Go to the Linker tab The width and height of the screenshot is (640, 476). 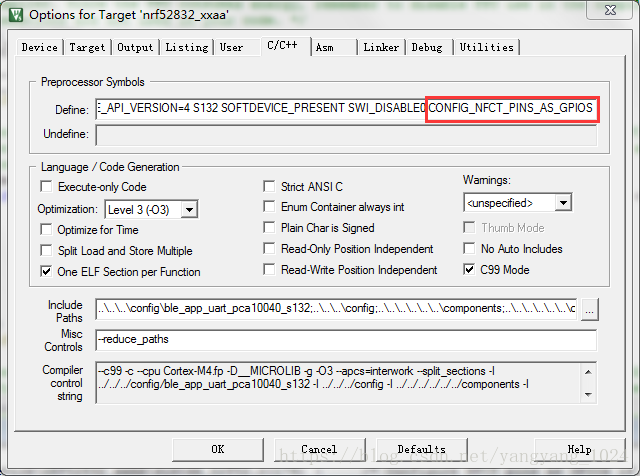(x=381, y=47)
